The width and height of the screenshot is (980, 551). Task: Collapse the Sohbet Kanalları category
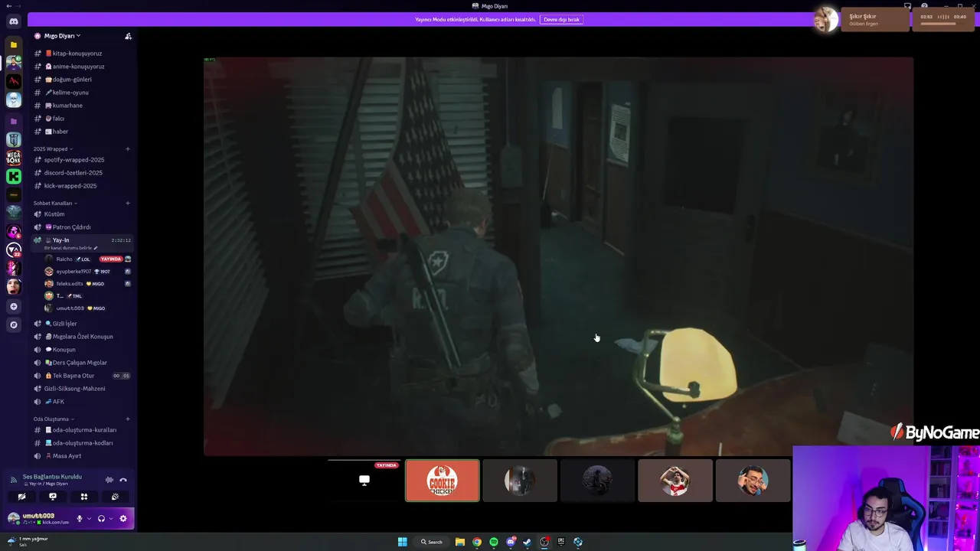[x=55, y=203]
